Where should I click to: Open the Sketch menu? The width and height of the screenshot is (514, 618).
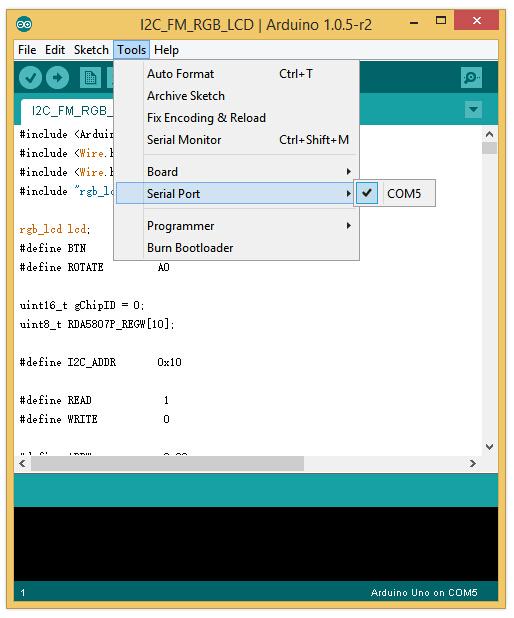tap(91, 50)
